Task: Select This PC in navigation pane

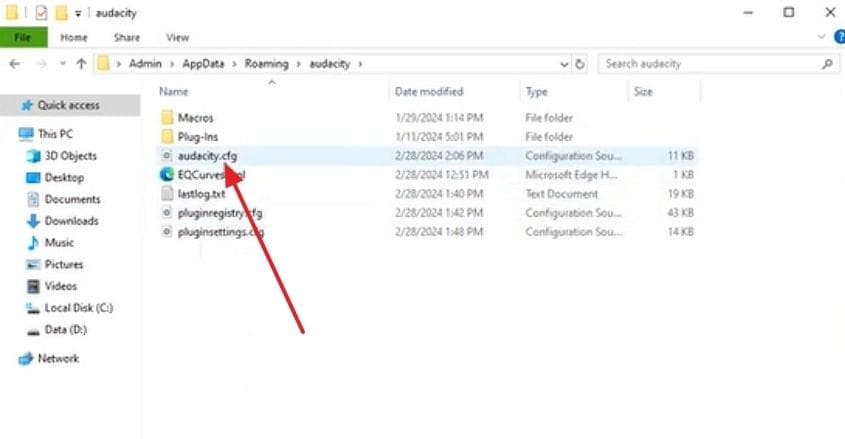Action: point(56,134)
